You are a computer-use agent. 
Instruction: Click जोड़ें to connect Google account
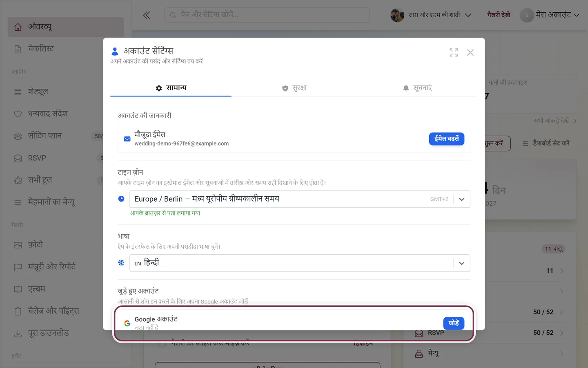tap(454, 323)
